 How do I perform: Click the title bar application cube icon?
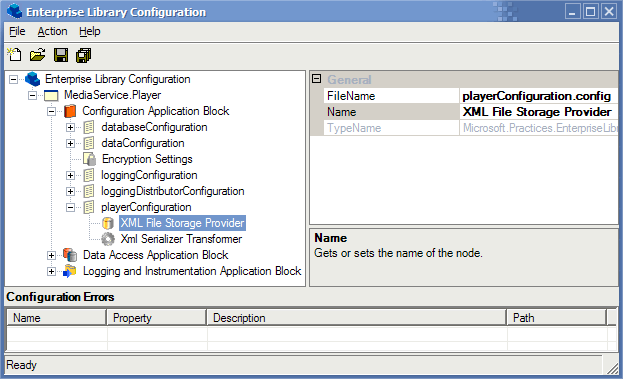coord(15,11)
